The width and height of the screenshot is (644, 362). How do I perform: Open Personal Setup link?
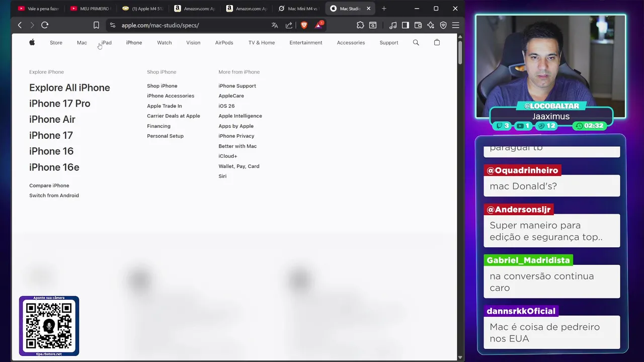(x=165, y=136)
